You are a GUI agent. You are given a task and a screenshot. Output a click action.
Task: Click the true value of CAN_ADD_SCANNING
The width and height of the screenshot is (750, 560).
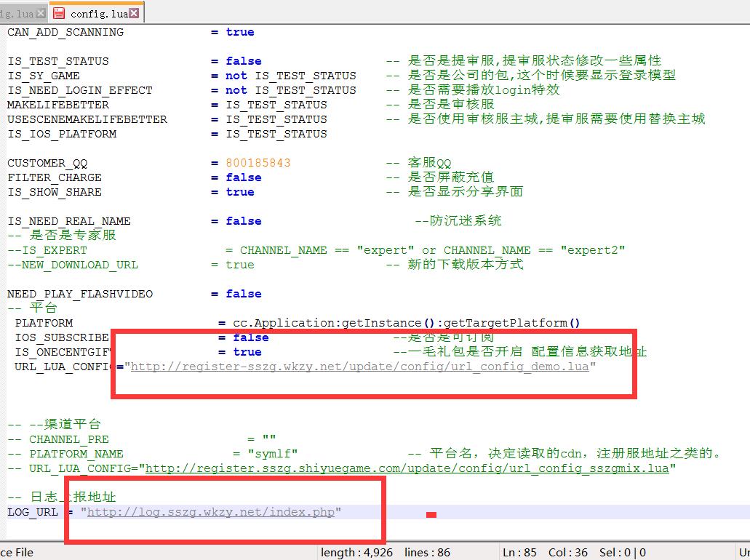tap(240, 32)
